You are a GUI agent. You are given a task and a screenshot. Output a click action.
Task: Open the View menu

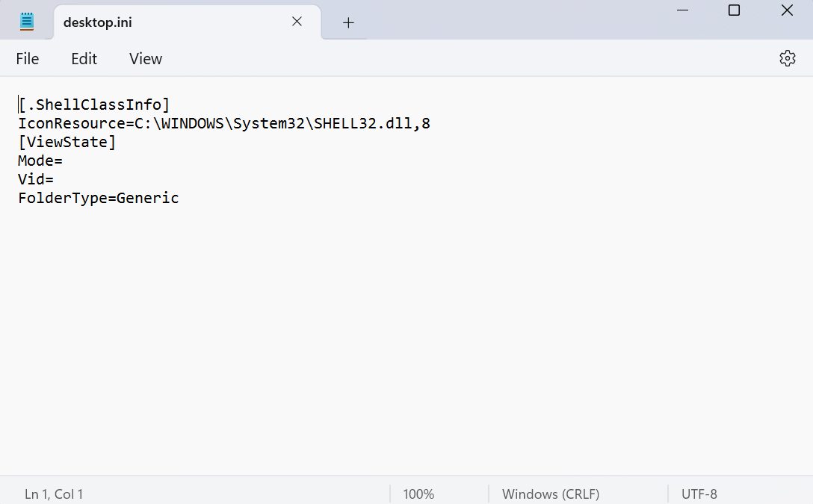(x=145, y=58)
